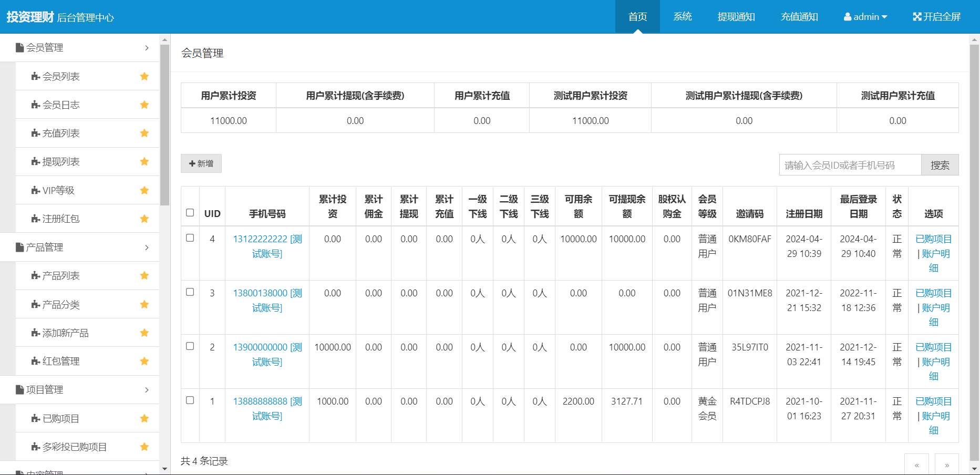Click the star icon beside VIP等级
This screenshot has width=980, height=475.
(145, 190)
